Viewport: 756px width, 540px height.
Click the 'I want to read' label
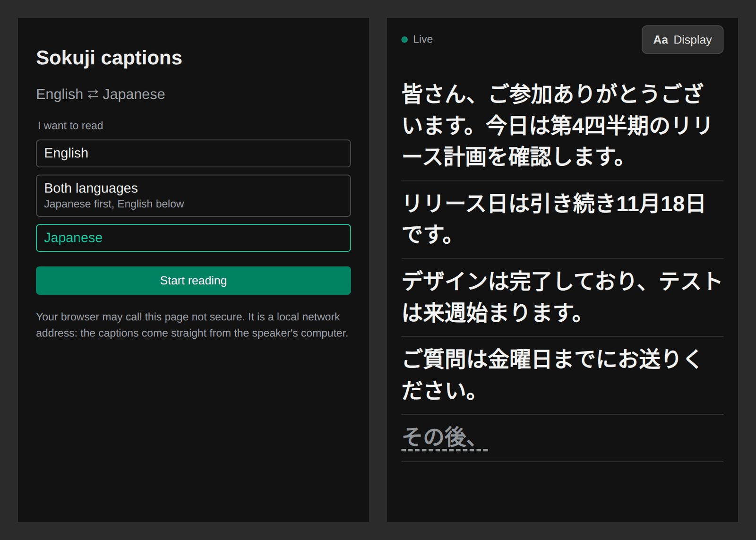(x=70, y=126)
